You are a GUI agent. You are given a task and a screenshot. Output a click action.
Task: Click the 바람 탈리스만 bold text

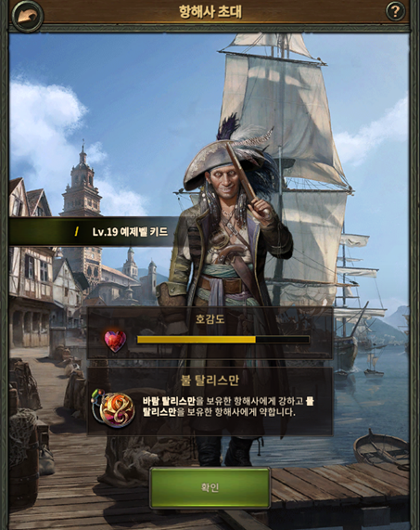coord(169,401)
